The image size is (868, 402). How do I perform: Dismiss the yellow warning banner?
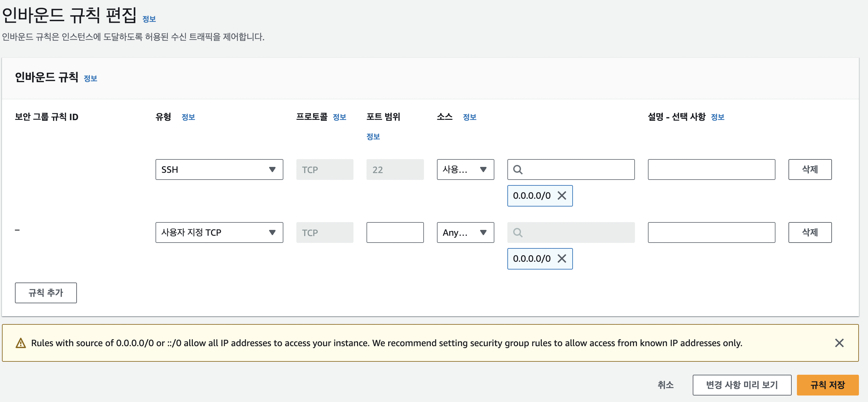coord(839,343)
